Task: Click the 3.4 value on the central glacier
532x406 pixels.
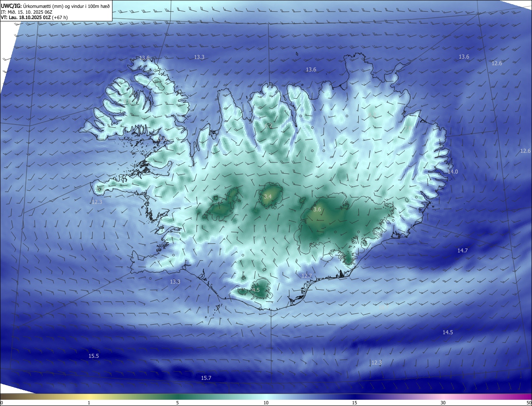Action: (268, 196)
